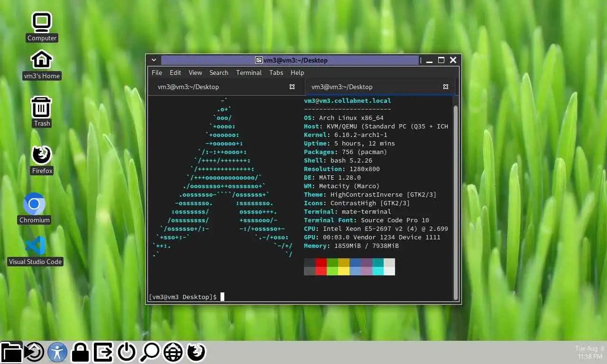Viewport: 607px width, 364px height.
Task: Click the Icons 'ContrastHigh [GTK2/3]' text
Action: [x=370, y=203]
